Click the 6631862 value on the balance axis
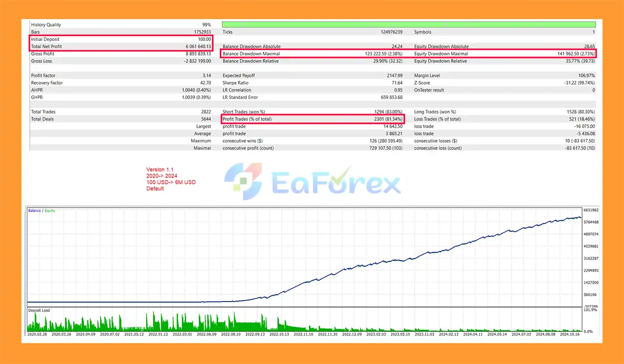This screenshot has height=364, width=624. [x=591, y=211]
